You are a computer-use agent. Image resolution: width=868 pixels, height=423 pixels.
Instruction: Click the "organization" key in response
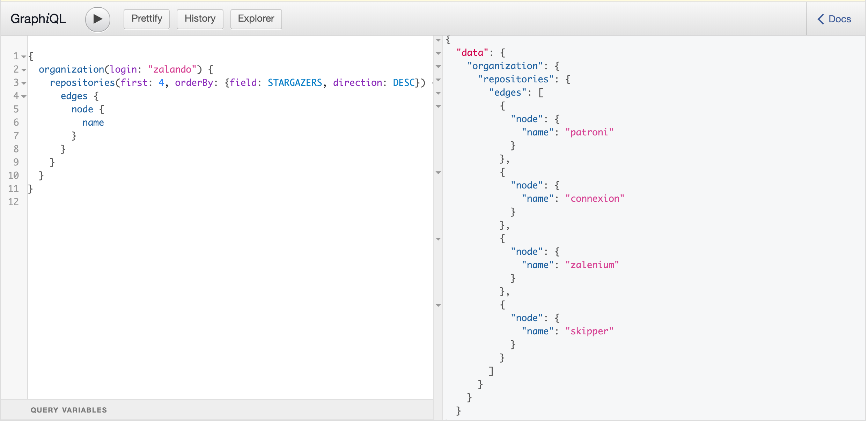click(505, 66)
